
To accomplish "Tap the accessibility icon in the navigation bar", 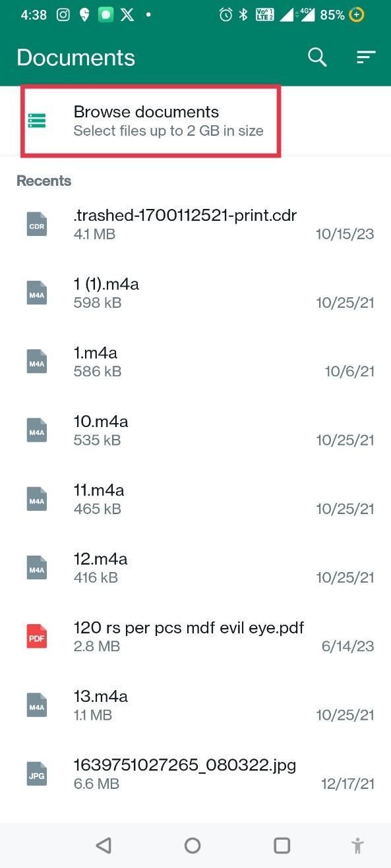I will 357,845.
